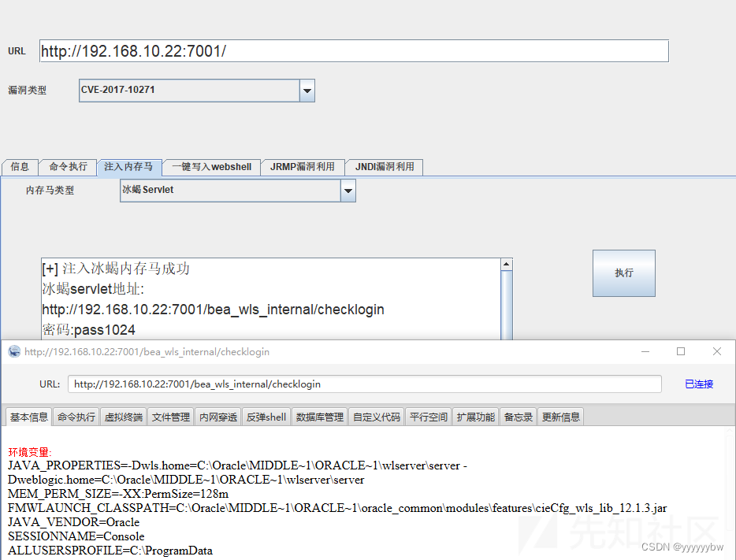This screenshot has width=736, height=560.
Task: Click the JAVA_VENDOR=Oracle line
Action: 74,522
